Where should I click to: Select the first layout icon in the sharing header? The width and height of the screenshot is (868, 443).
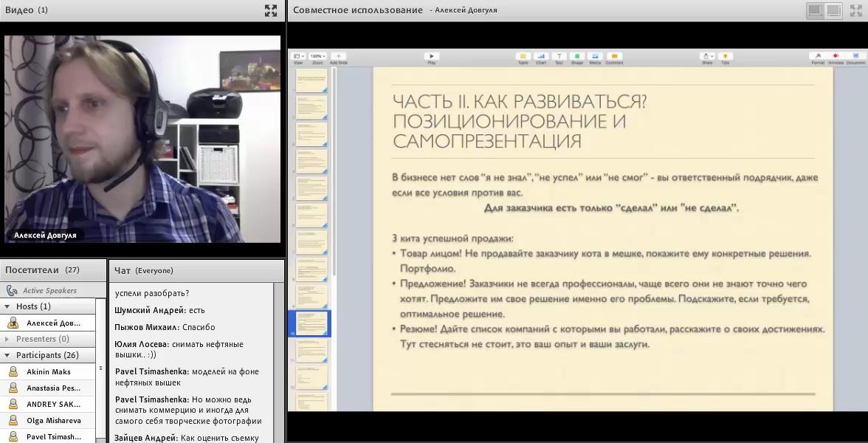(815, 10)
